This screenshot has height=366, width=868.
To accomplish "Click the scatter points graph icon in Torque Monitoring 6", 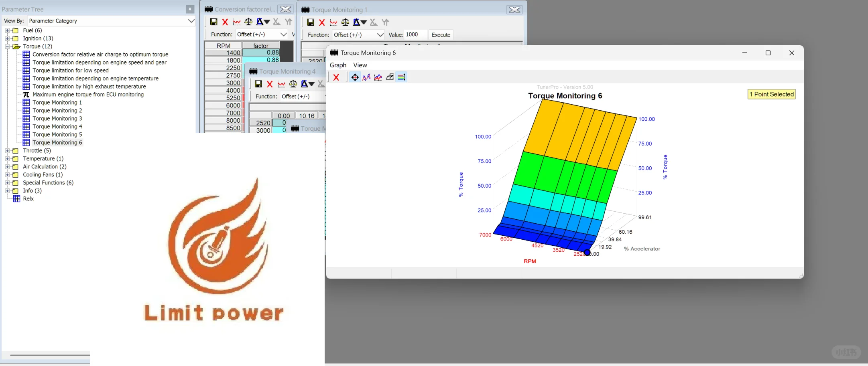I will 366,77.
